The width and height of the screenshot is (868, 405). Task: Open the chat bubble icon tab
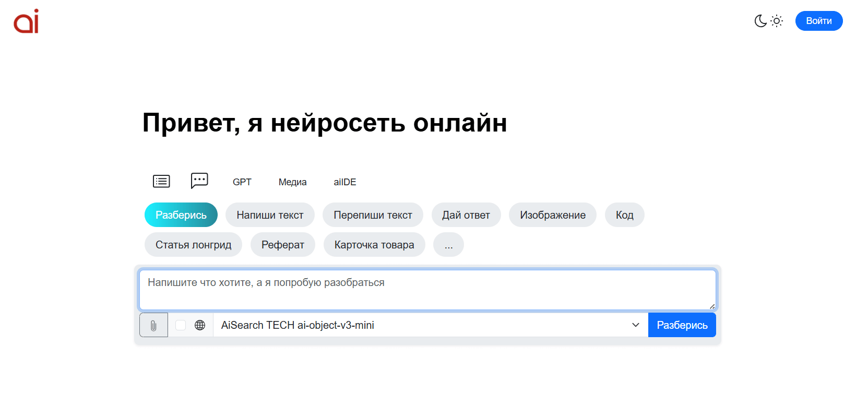tap(199, 181)
